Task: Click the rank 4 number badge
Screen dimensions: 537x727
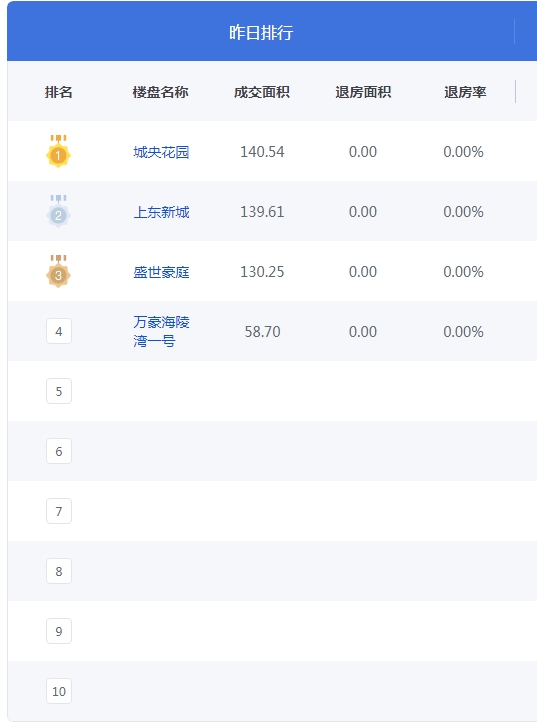Action: click(59, 331)
